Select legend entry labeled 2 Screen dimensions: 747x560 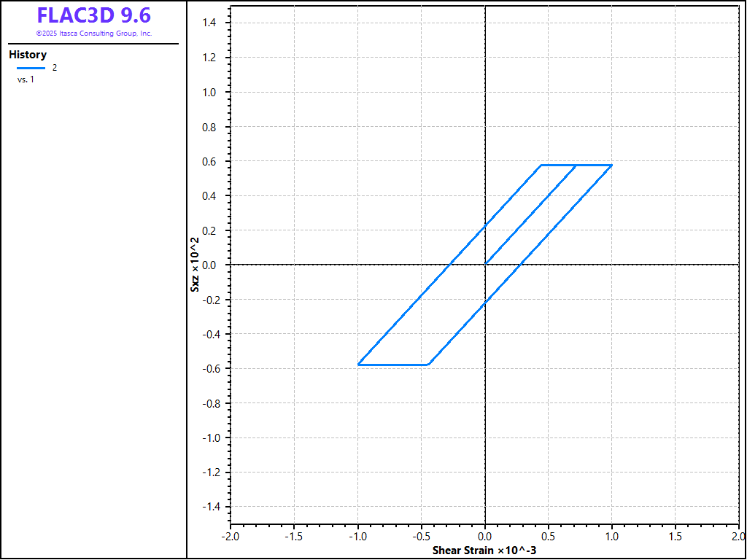point(55,68)
